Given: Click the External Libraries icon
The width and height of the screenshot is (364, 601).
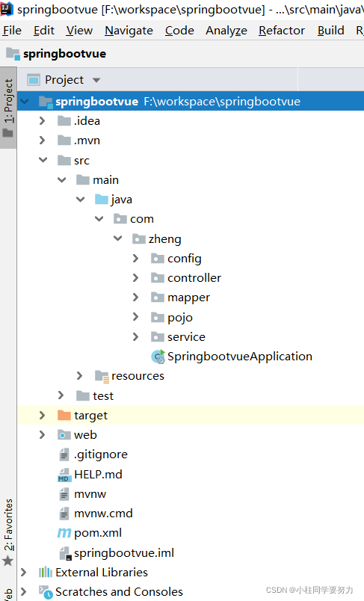Looking at the screenshot, I should pos(45,573).
